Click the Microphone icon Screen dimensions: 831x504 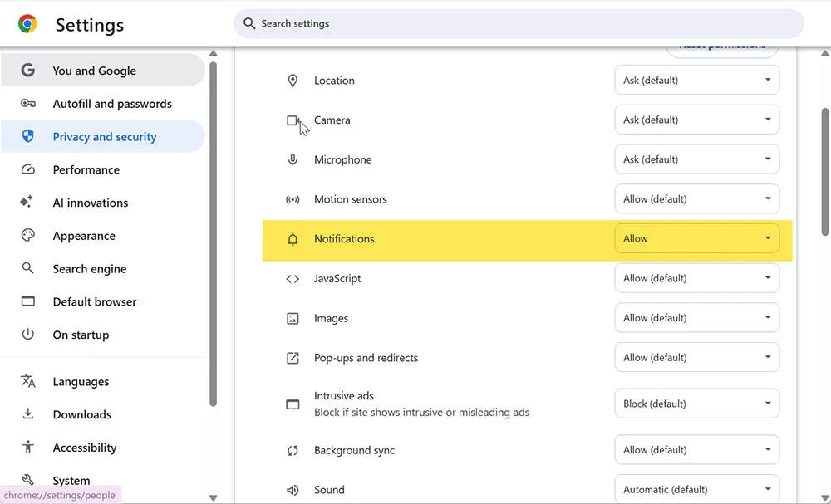[293, 159]
